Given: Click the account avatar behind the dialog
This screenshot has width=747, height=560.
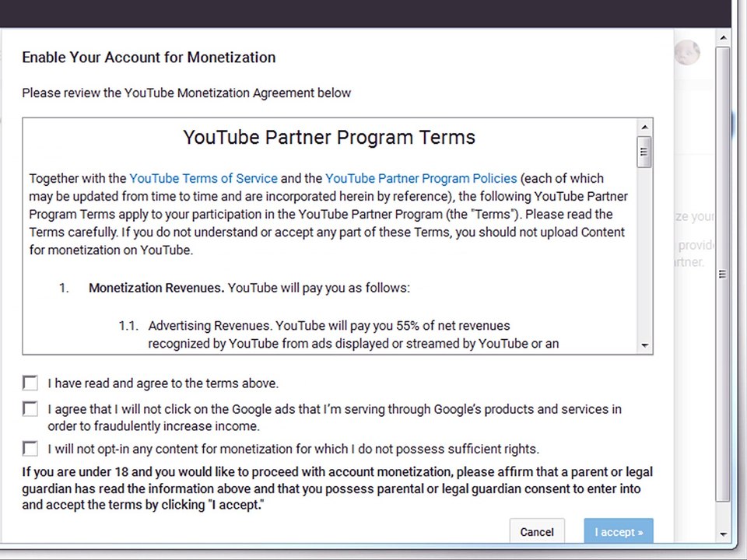Looking at the screenshot, I should tap(687, 52).
